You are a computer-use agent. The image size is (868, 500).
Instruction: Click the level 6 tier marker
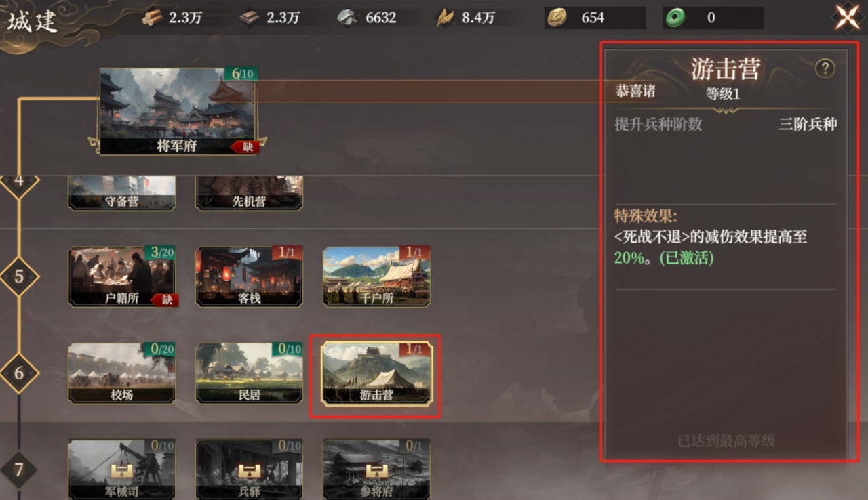19,373
